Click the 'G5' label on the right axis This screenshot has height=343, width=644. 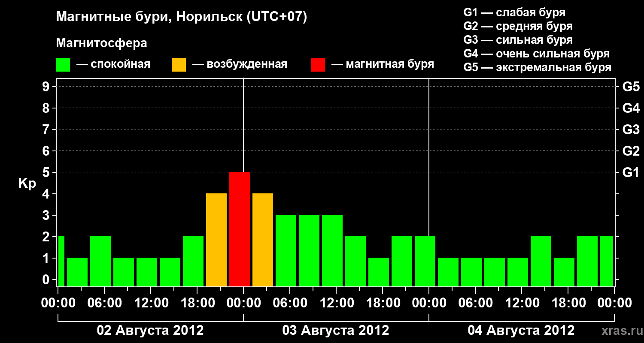[631, 87]
